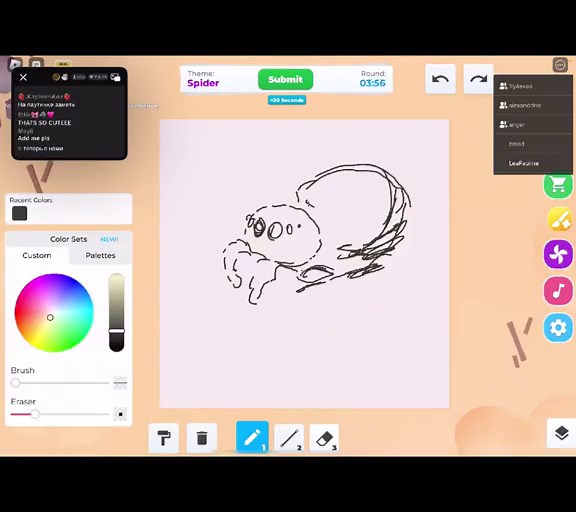The height and width of the screenshot is (512, 576).
Task: Select the straight line tool
Action: pos(289,438)
